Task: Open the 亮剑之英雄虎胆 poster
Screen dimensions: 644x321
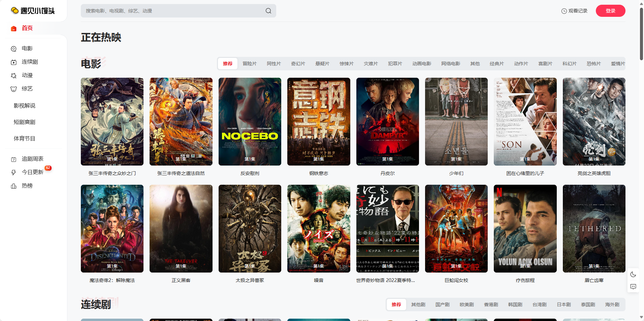Action: [594, 121]
